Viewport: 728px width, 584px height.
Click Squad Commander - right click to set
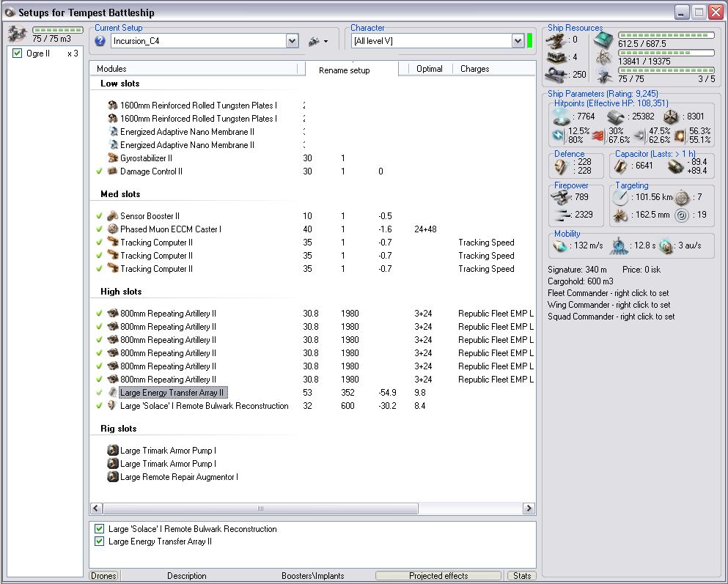click(611, 317)
